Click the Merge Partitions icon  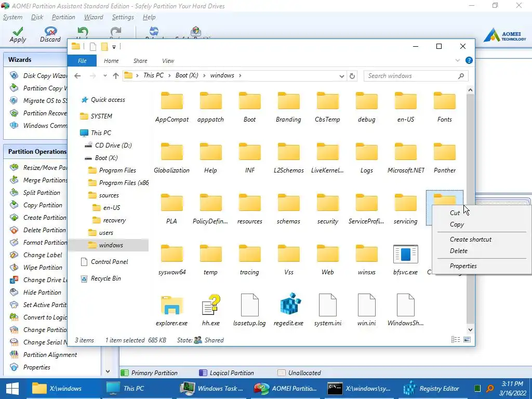click(x=14, y=180)
